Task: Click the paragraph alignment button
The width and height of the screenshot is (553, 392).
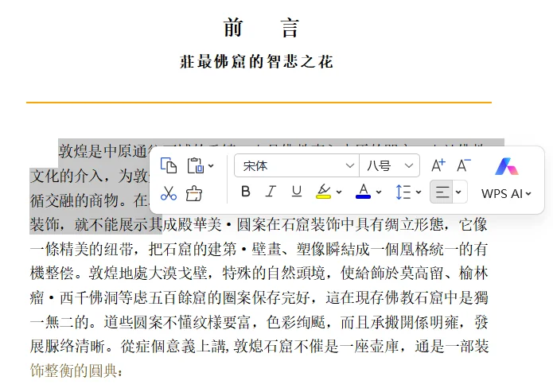Action: [x=442, y=192]
